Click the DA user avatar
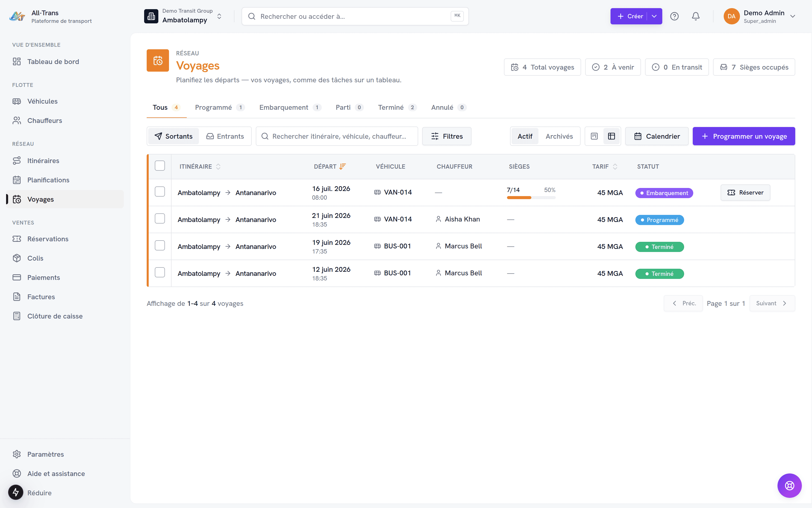 [732, 16]
